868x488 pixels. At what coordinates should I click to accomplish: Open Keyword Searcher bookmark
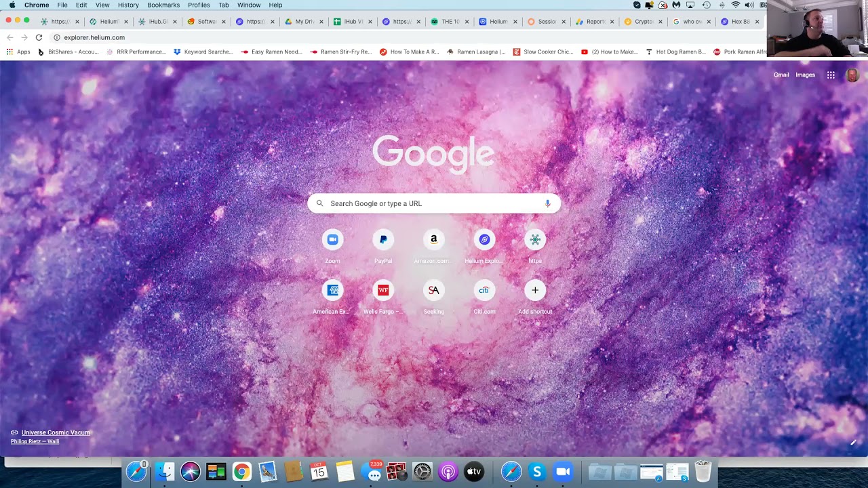coord(203,52)
